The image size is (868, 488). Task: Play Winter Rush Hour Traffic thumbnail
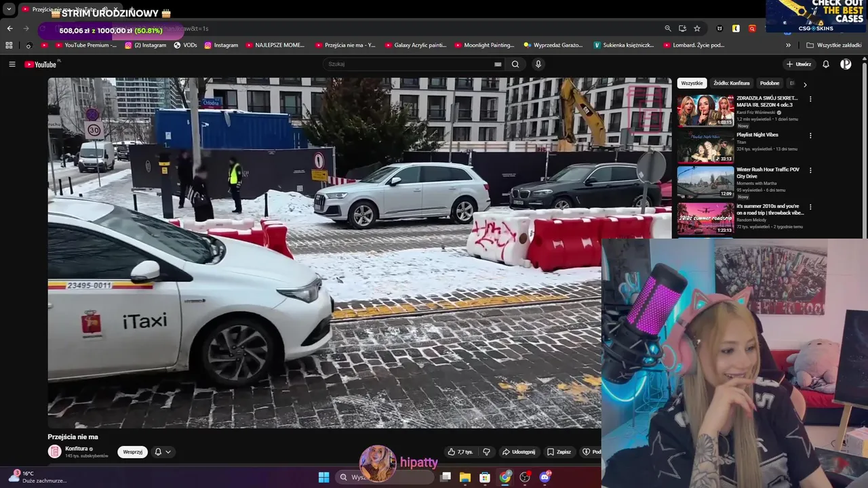tap(705, 182)
